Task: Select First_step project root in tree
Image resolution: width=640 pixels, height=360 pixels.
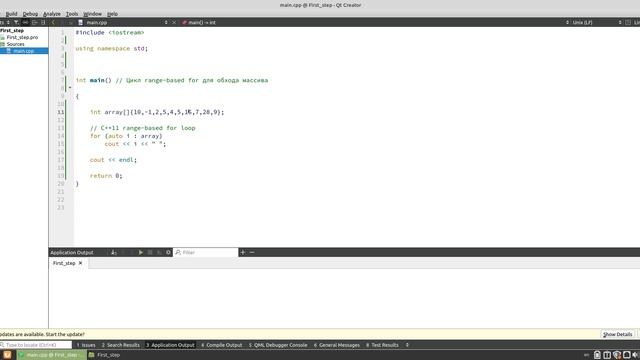Action: pos(12,30)
